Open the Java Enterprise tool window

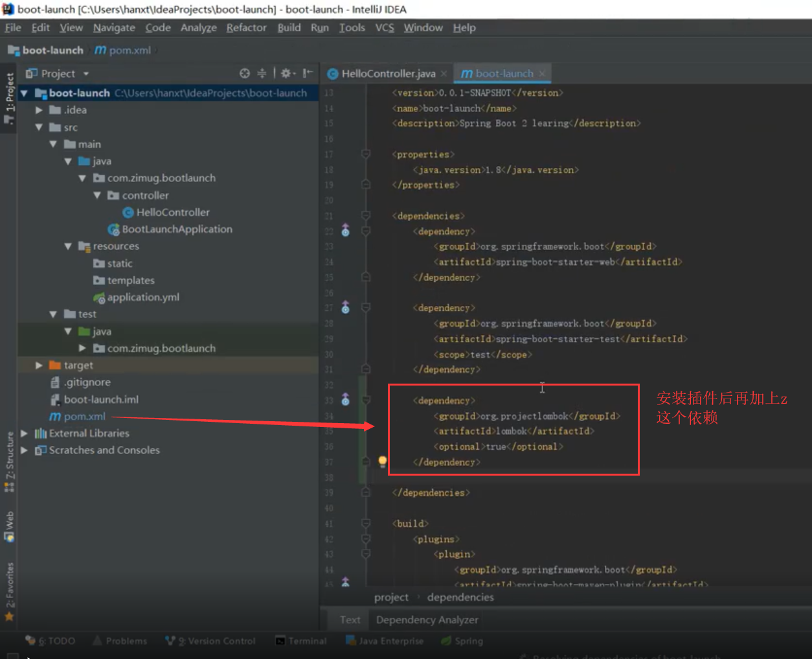[x=385, y=641]
